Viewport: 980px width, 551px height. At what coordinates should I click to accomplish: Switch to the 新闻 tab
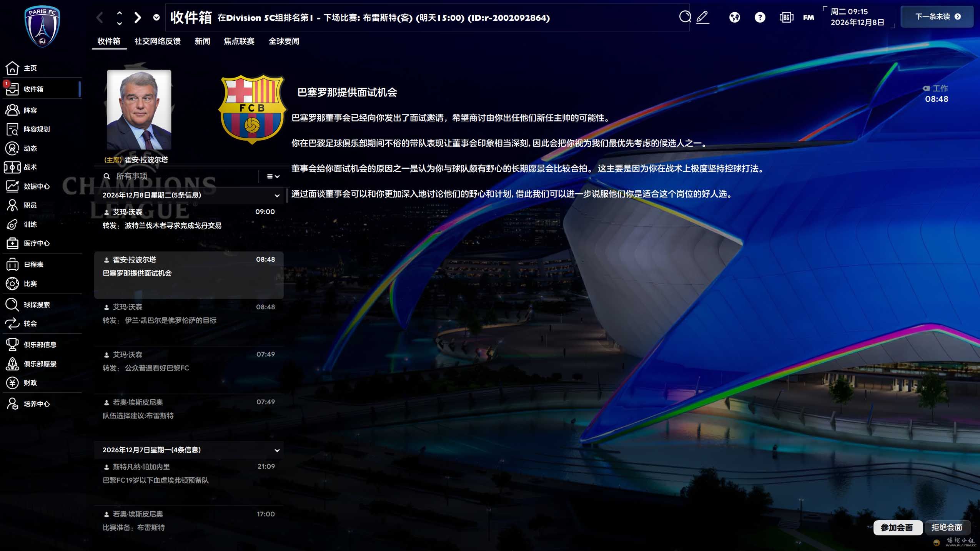[202, 41]
